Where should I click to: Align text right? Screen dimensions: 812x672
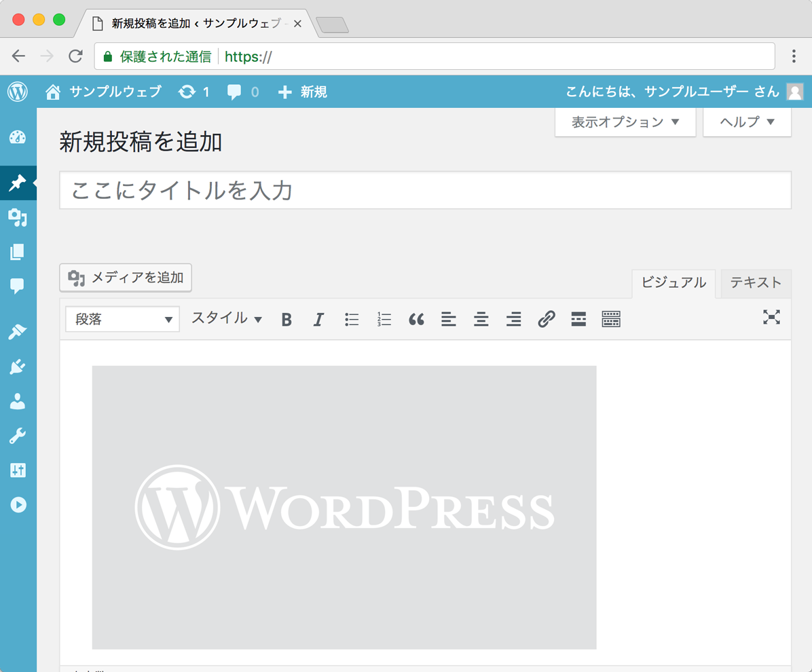tap(514, 320)
